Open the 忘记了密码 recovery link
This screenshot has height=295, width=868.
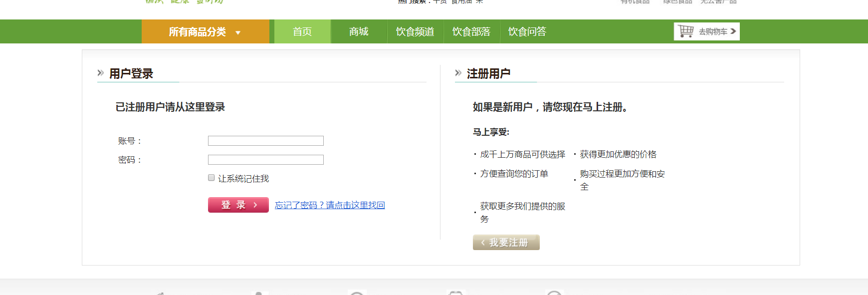(x=330, y=205)
